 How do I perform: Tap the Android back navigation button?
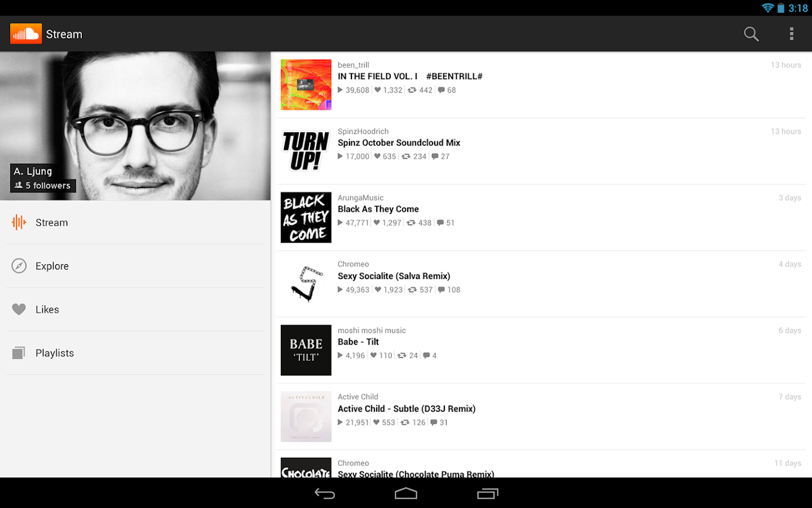(x=325, y=493)
